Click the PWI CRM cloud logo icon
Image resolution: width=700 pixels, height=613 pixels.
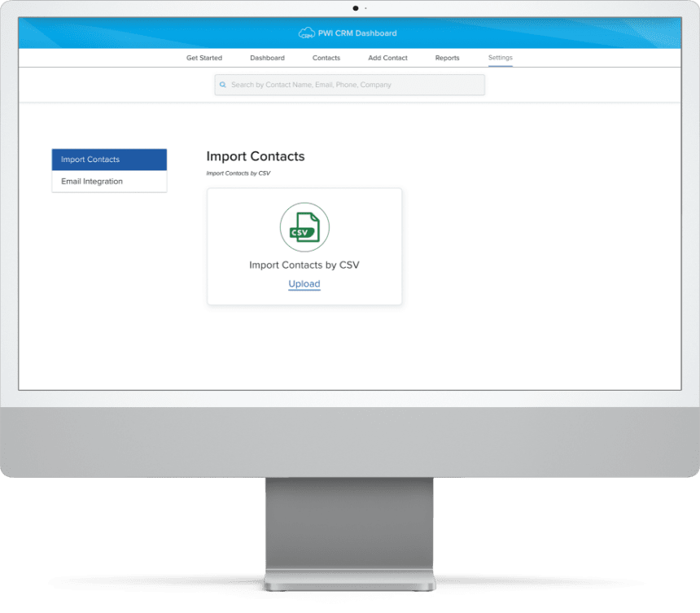point(307,33)
